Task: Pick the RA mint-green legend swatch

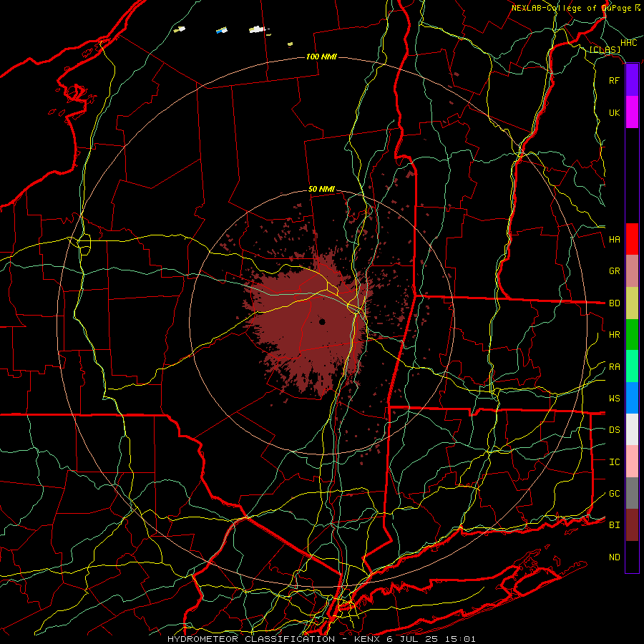Action: point(632,366)
